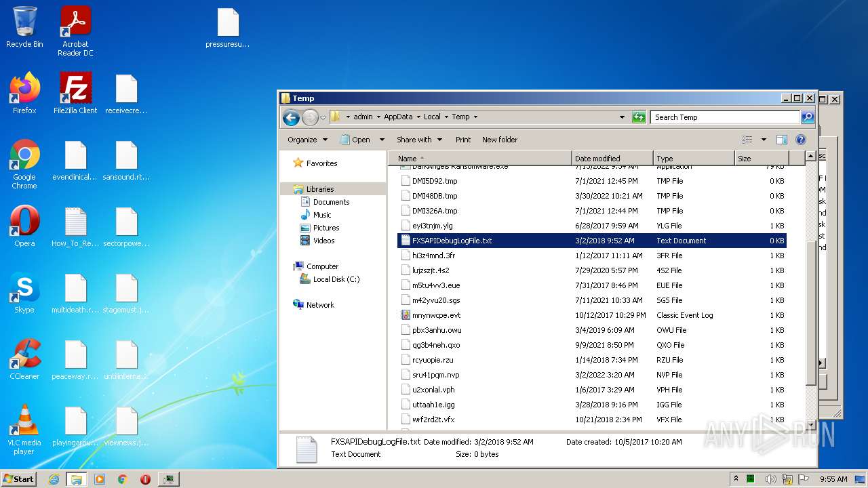Viewport: 868px width, 488px height.
Task: Click the Internet Explorer taskbar icon
Action: pyautogui.click(x=54, y=479)
